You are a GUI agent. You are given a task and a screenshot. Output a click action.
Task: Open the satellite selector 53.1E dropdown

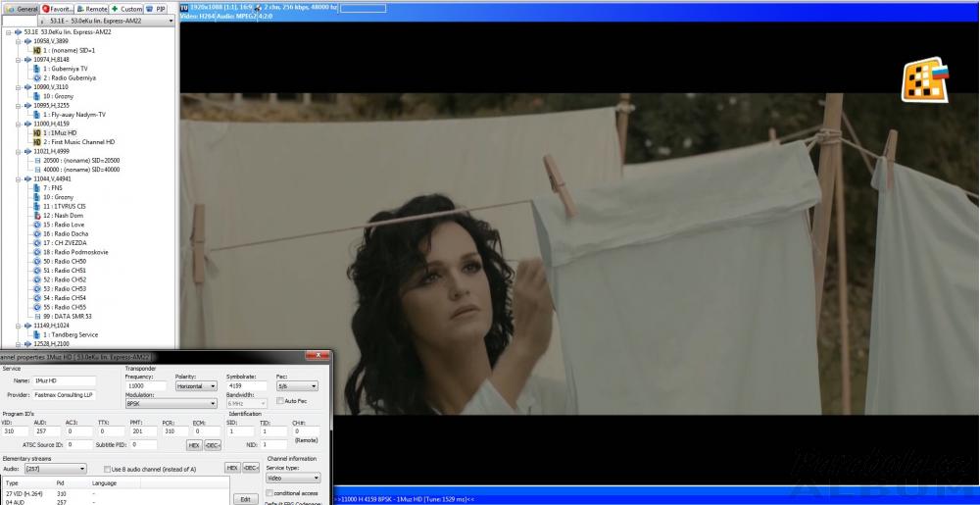pyautogui.click(x=107, y=21)
